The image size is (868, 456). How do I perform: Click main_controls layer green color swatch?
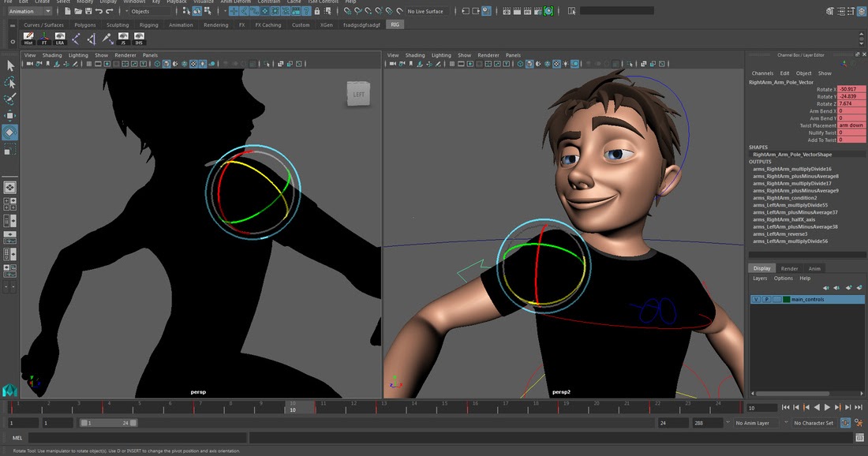tap(787, 299)
